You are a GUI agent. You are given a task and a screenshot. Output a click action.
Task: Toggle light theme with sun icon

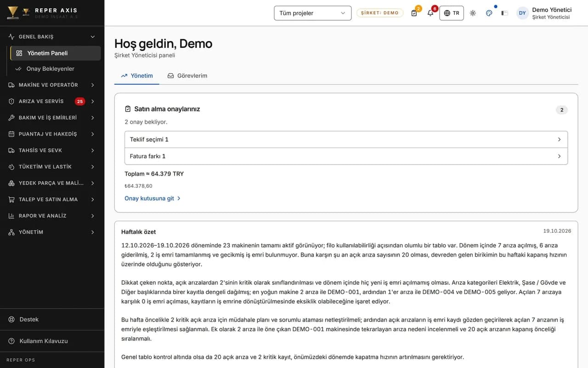pyautogui.click(x=473, y=13)
